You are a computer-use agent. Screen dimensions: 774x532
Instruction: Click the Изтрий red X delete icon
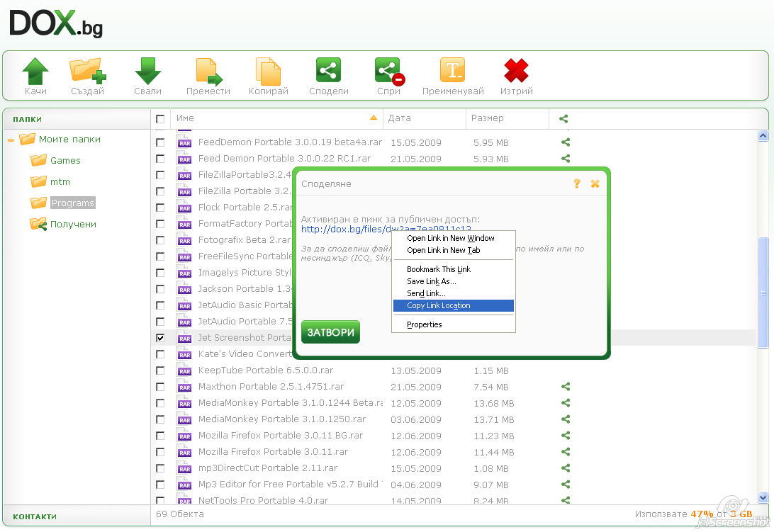tap(516, 71)
